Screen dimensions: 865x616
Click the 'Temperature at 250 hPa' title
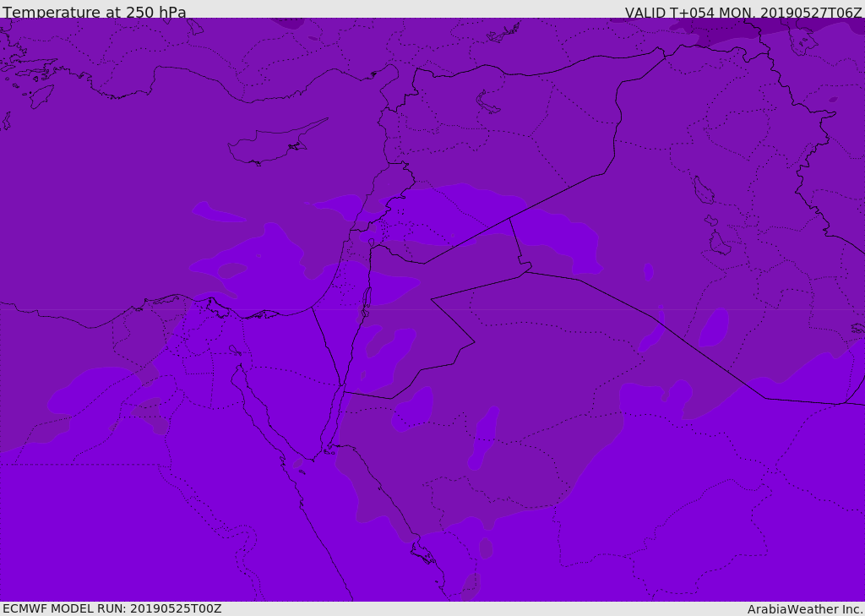point(95,12)
